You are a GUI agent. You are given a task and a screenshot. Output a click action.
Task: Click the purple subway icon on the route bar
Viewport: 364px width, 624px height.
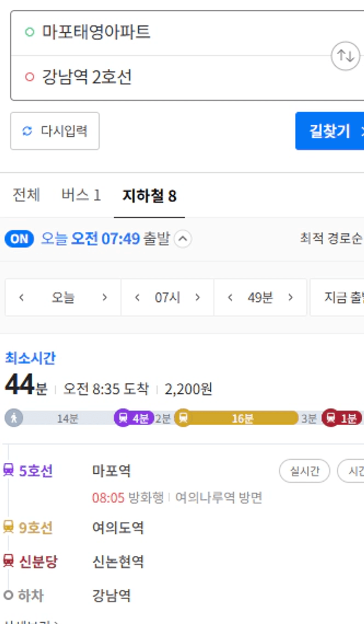[123, 418]
